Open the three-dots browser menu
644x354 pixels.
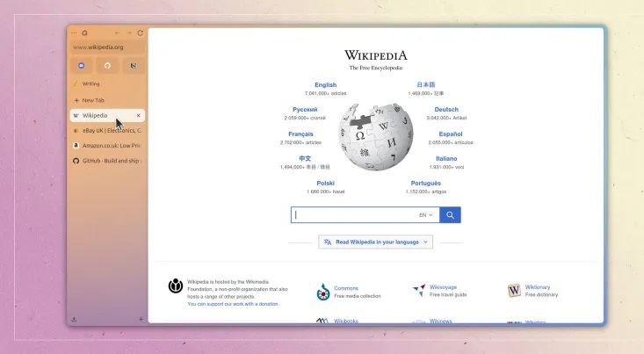74,33
